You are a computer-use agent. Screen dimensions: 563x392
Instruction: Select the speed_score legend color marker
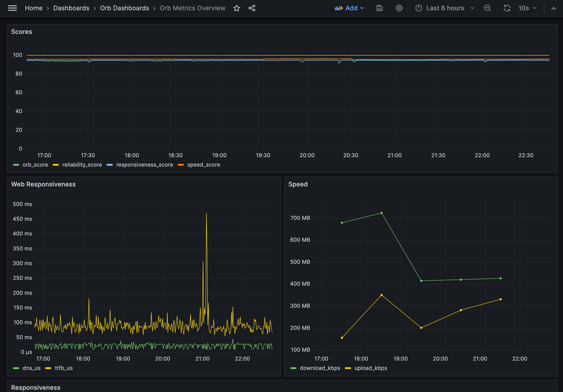[181, 165]
